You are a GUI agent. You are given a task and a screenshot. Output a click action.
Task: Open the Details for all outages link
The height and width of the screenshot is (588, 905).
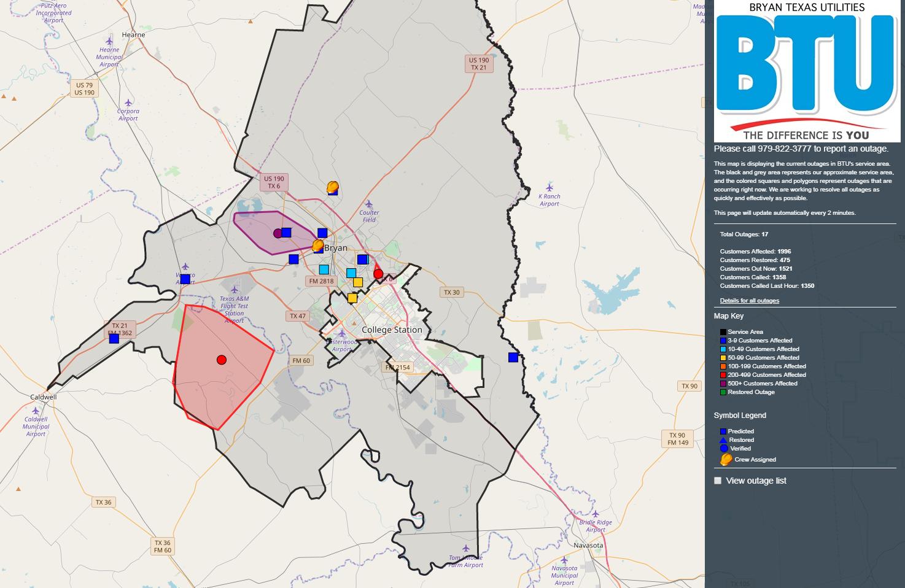click(x=750, y=301)
